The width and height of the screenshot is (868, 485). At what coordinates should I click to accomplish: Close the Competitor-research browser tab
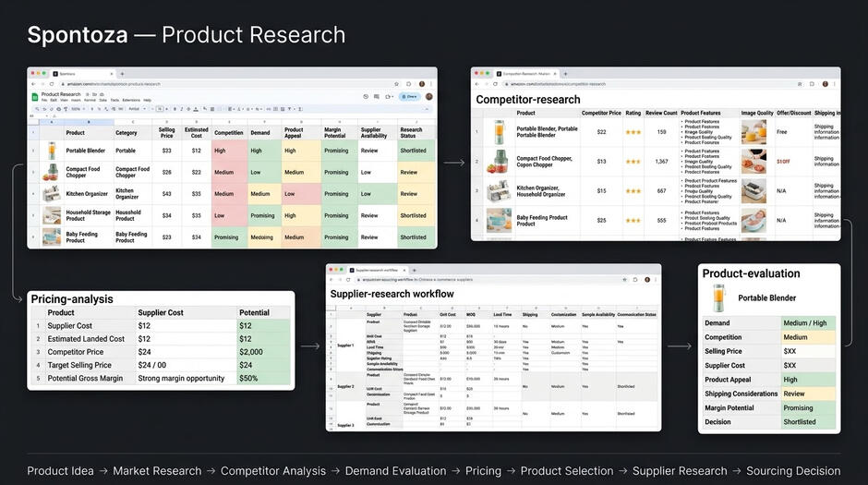(x=556, y=74)
